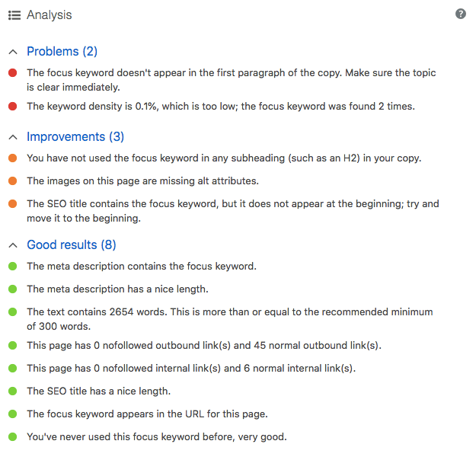Viewport: 476px width, 460px height.
Task: Click green bullet beside 2654 words result
Action: pyautogui.click(x=12, y=312)
